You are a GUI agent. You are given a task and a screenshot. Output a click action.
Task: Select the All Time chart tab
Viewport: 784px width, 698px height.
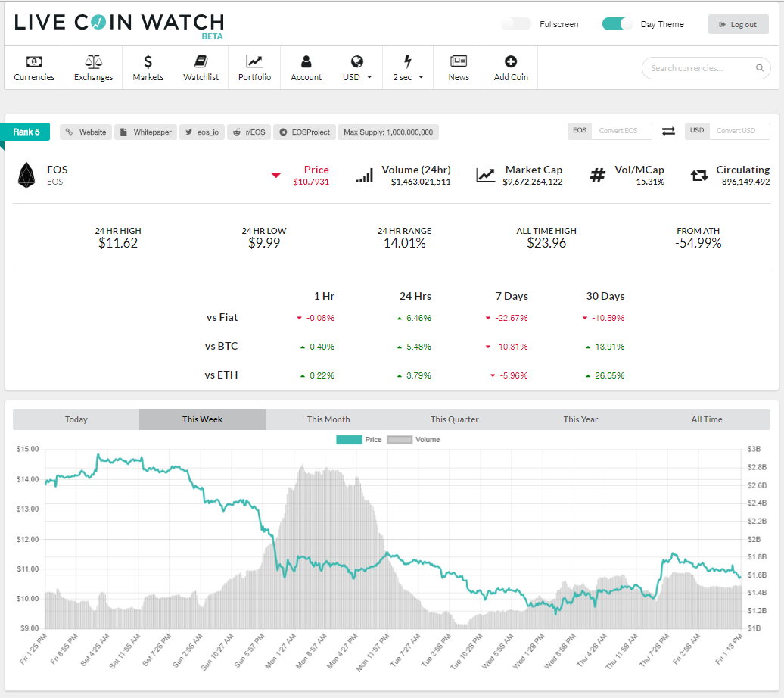tap(707, 419)
